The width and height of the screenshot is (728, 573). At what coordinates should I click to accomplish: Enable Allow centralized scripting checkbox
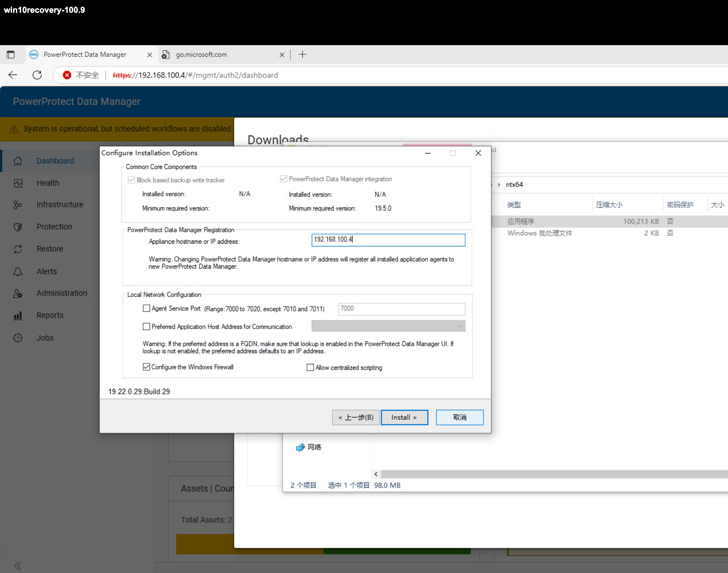pos(310,367)
